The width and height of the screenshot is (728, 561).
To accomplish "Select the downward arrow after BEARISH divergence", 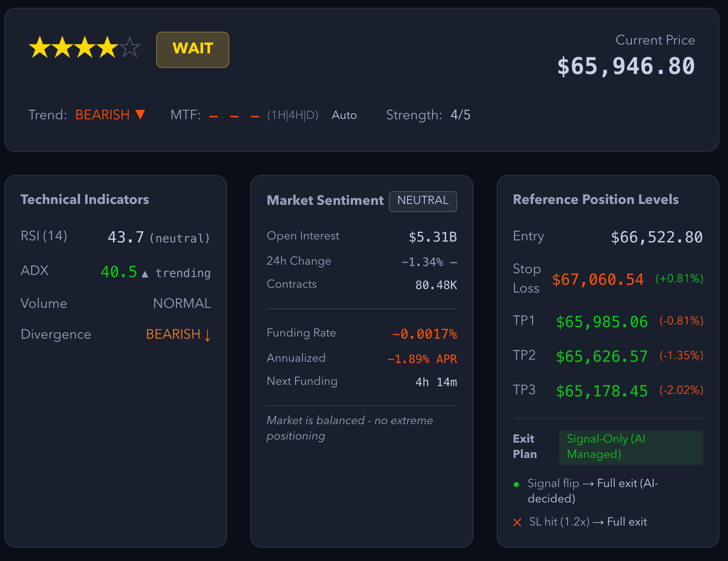I will click(x=207, y=335).
